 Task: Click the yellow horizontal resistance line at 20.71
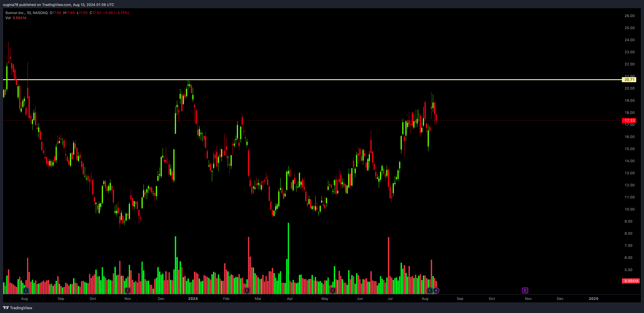[312, 80]
